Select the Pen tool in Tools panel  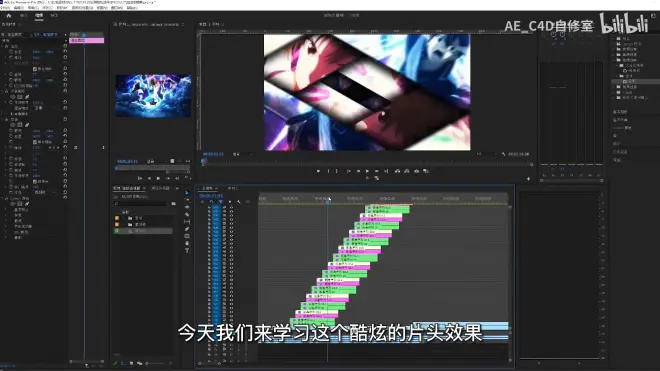click(x=187, y=229)
